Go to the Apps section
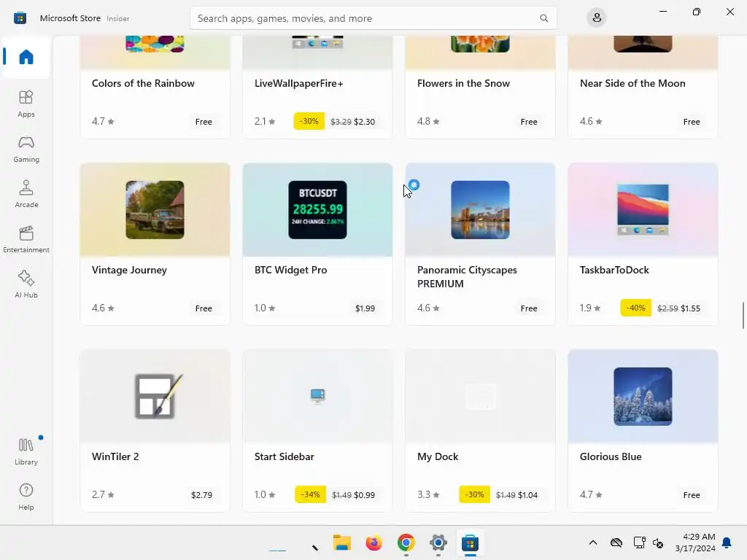This screenshot has height=560, width=747. (26, 104)
